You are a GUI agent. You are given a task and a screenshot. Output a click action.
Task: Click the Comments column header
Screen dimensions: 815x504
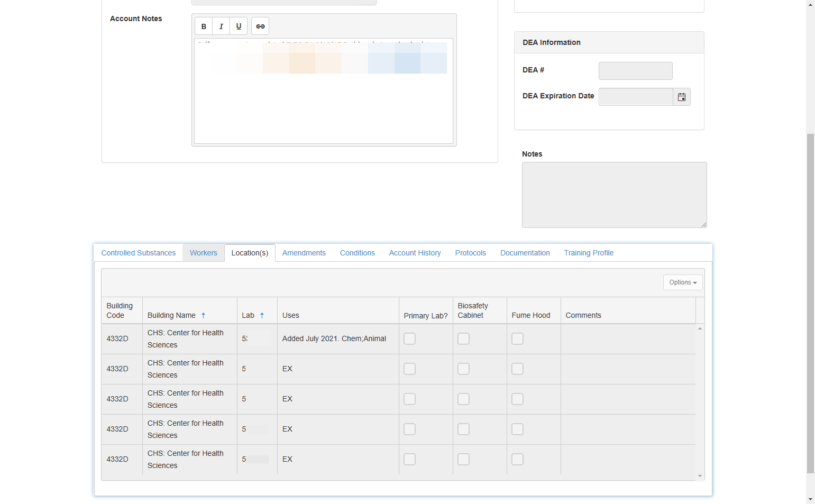(628, 310)
